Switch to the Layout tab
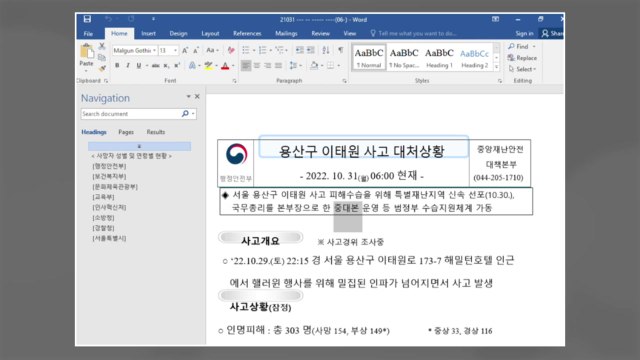The width and height of the screenshot is (640, 360). 210,33
